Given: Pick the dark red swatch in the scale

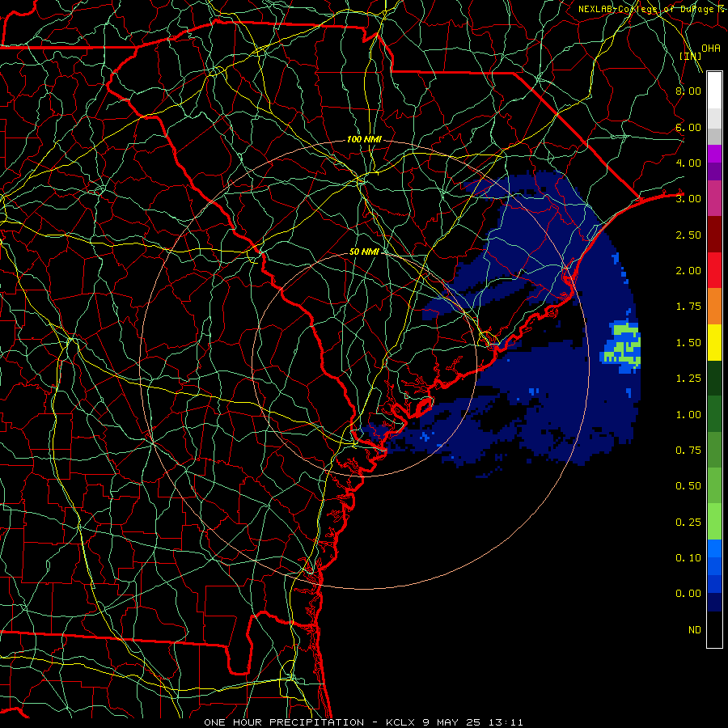Looking at the screenshot, I should tap(714, 235).
